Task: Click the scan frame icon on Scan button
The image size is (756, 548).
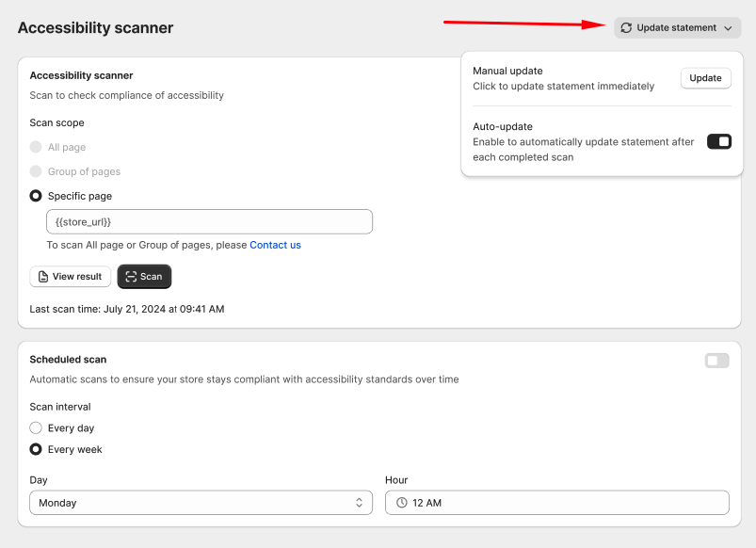Action: [130, 277]
